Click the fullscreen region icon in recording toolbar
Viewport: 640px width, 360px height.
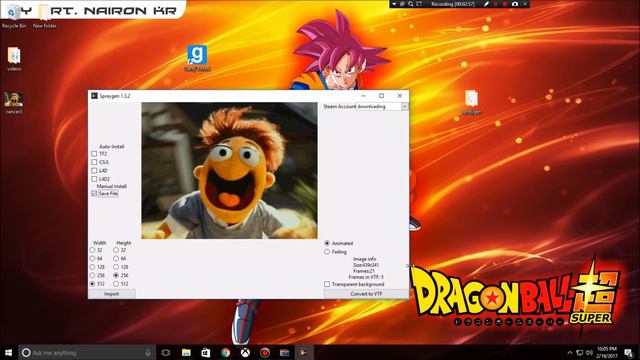pyautogui.click(x=419, y=4)
